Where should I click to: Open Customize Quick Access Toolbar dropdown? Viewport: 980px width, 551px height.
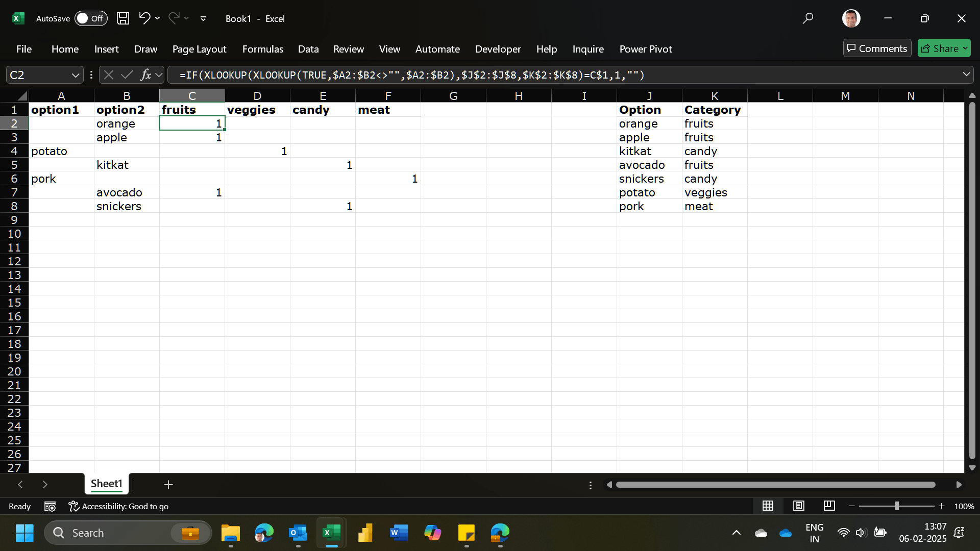[203, 19]
